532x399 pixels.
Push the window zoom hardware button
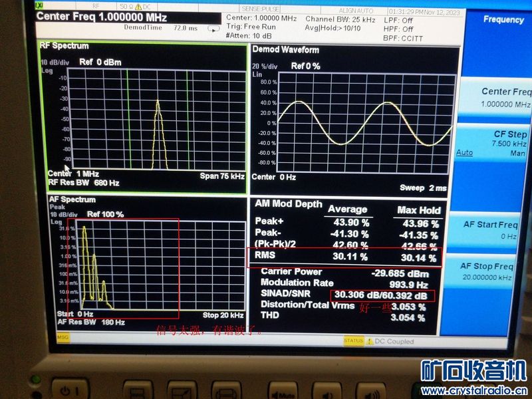tap(182, 391)
